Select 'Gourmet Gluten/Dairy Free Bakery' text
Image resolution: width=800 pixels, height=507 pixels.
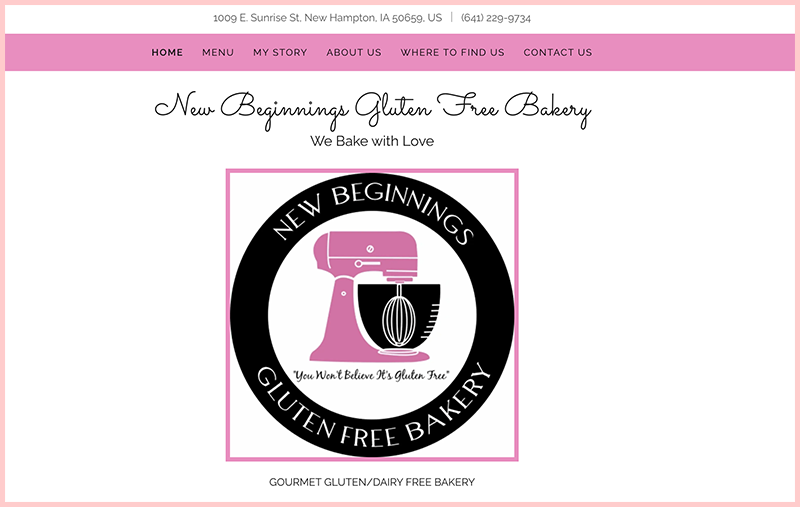pos(372,482)
